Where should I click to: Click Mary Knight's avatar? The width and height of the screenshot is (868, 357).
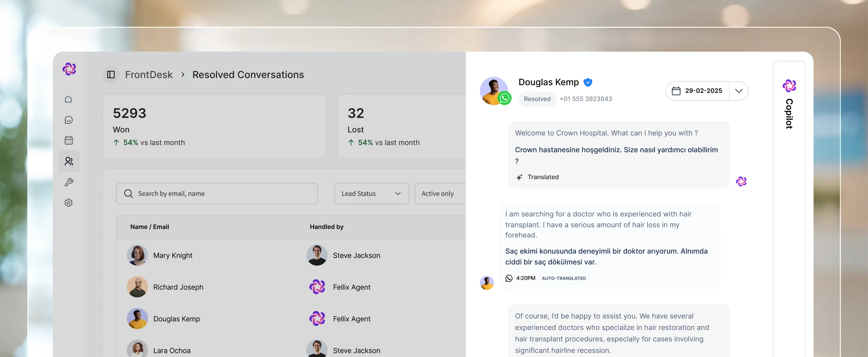(x=137, y=255)
